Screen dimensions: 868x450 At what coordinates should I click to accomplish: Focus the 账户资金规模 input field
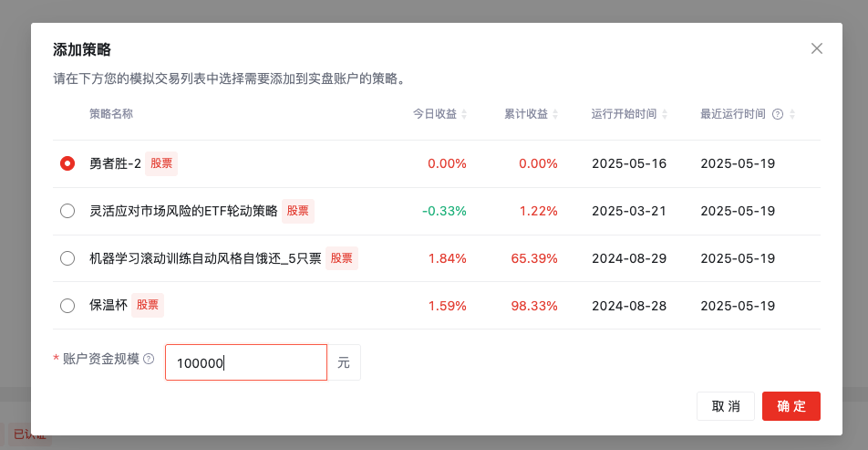point(245,362)
